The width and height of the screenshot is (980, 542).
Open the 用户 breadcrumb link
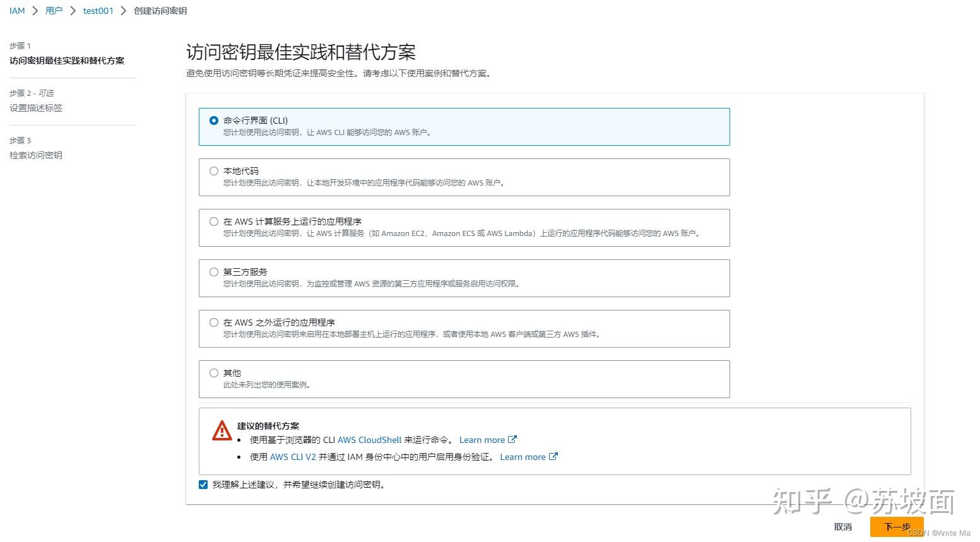coord(53,11)
